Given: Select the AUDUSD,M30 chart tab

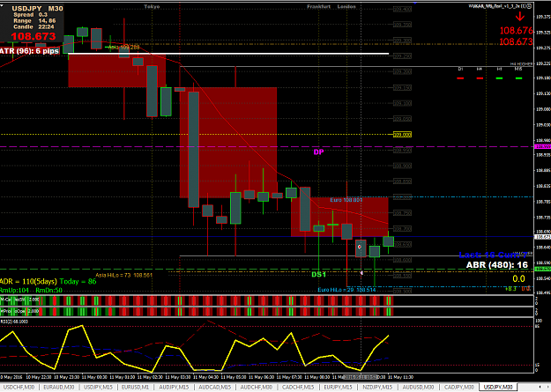Looking at the screenshot, I should (418, 387).
